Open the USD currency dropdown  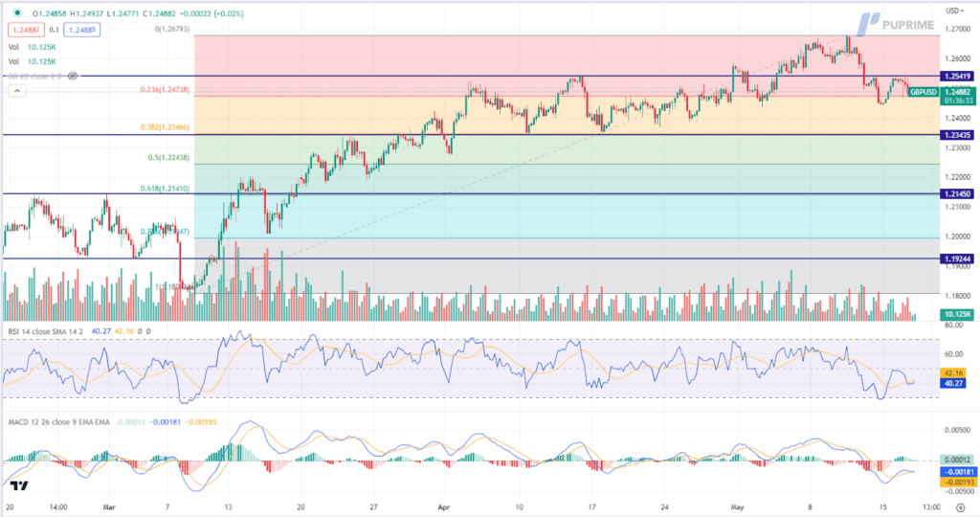pos(955,11)
